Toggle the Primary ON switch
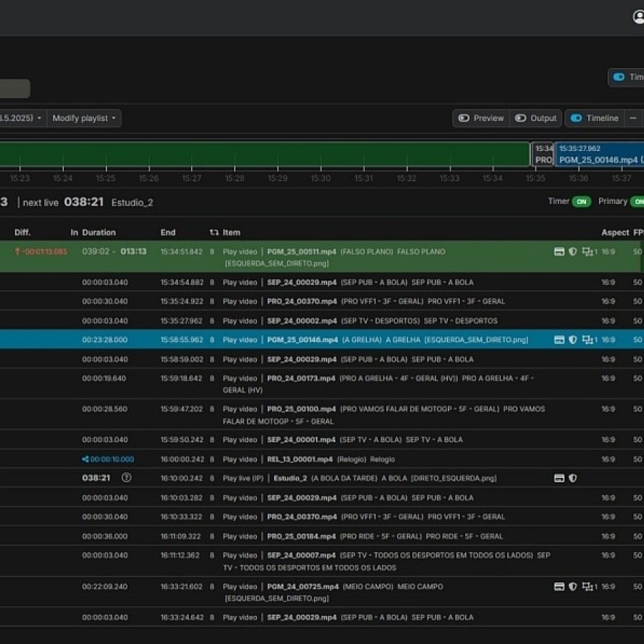The height and width of the screenshot is (644, 644). (639, 201)
